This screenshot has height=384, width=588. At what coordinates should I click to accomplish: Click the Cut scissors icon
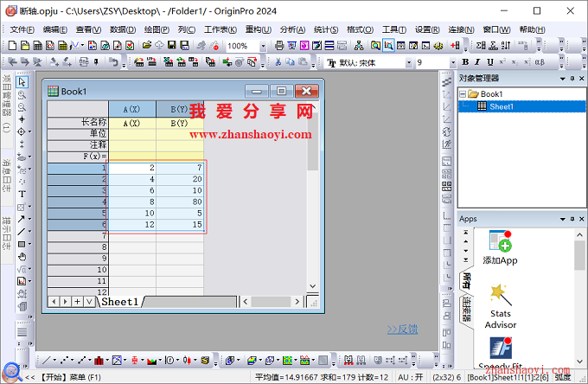click(278, 62)
